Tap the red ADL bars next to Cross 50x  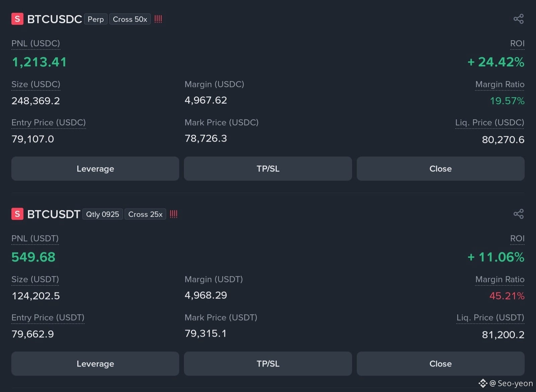(158, 19)
